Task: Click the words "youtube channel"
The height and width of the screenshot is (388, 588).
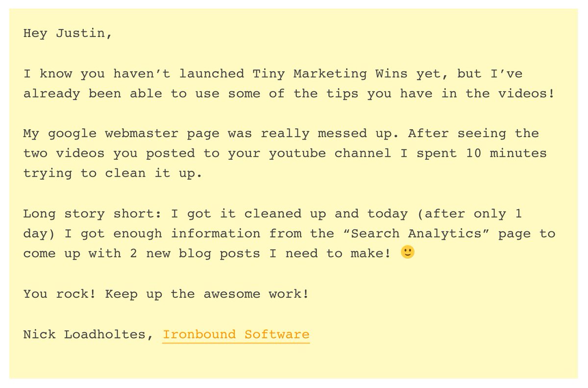Action: (x=330, y=153)
